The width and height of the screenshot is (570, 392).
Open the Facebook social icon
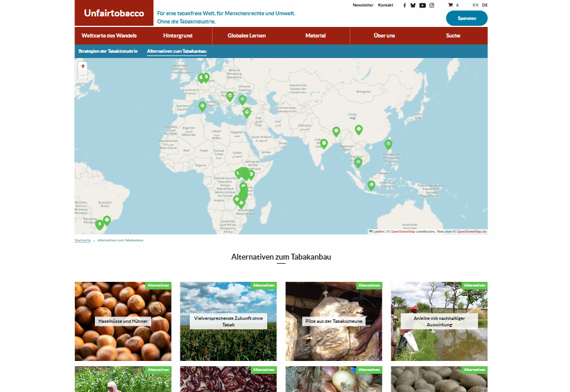tap(404, 5)
